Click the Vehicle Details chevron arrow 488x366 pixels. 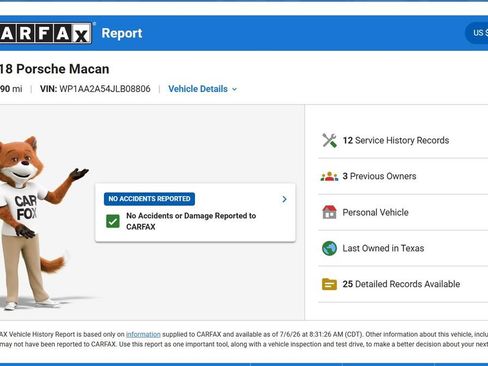[x=234, y=89]
